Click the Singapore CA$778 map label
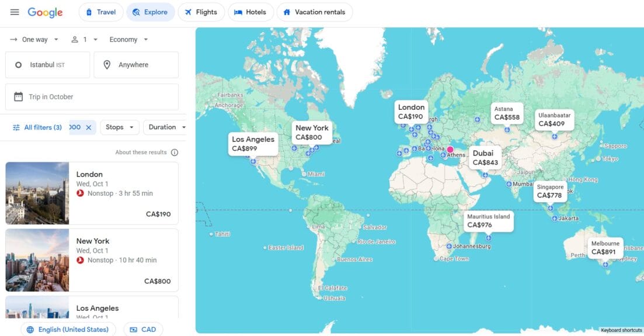 point(550,191)
